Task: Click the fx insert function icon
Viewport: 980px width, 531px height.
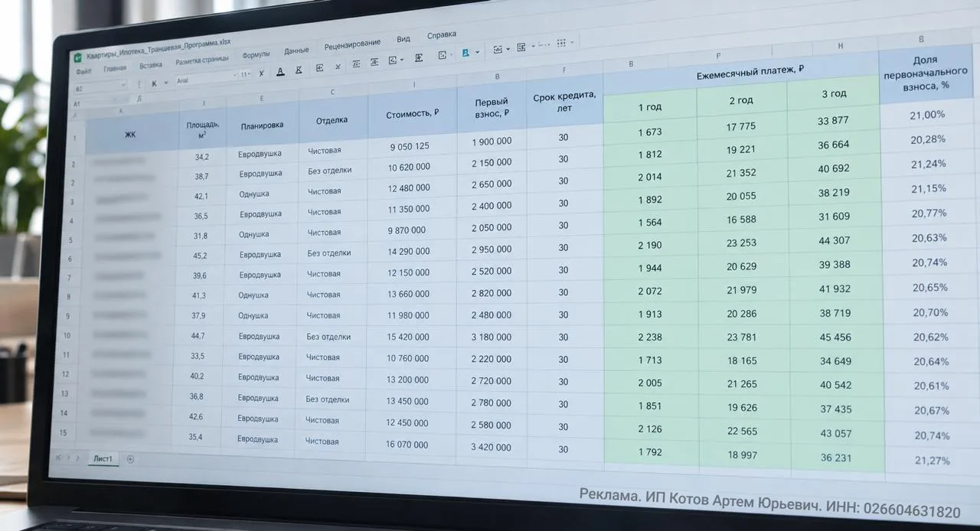Action: pyautogui.click(x=139, y=98)
